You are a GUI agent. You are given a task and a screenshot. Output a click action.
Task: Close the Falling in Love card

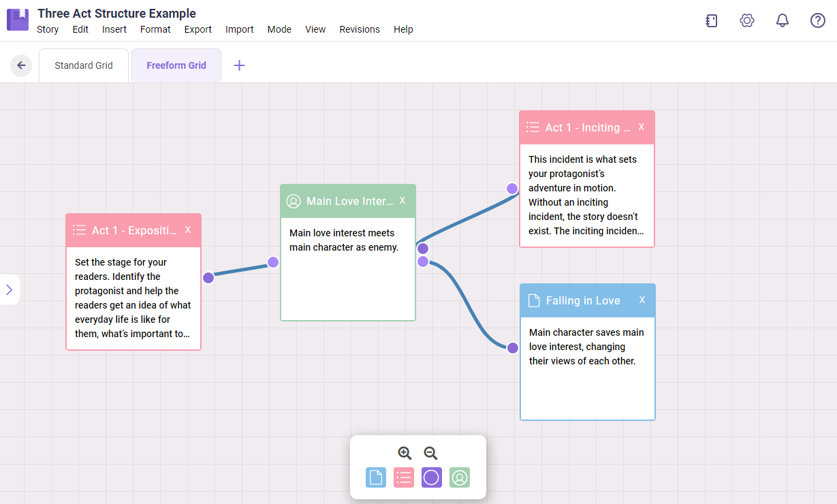pos(642,300)
